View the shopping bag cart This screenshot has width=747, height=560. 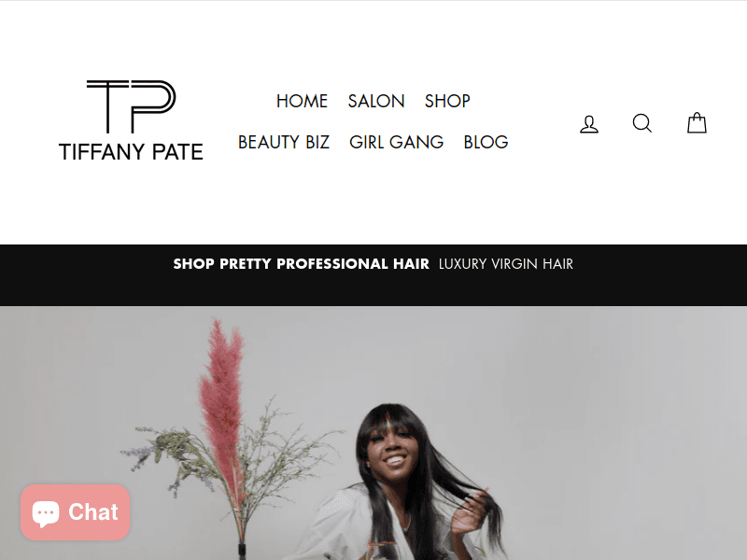coord(697,123)
